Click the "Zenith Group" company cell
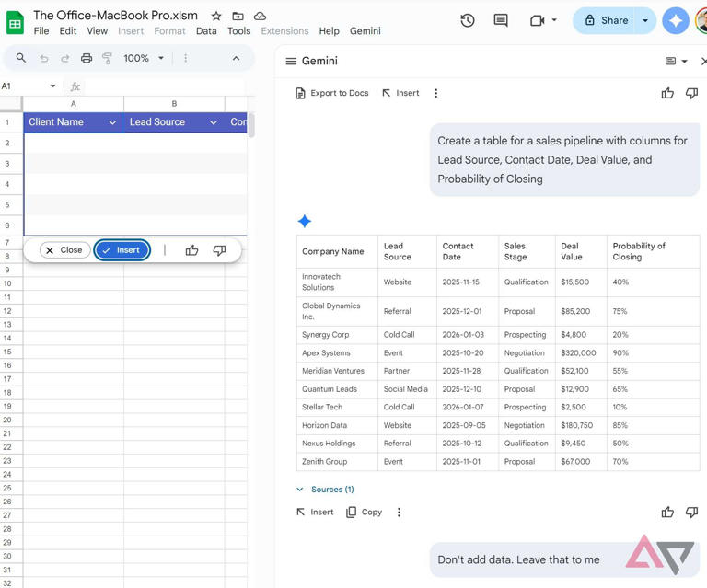 click(x=337, y=461)
